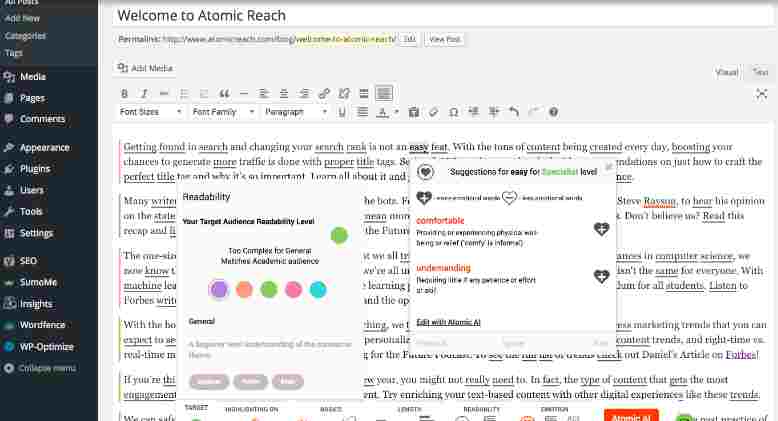Enter distraction-free fullscreen mode
The image size is (778, 421).
pyautogui.click(x=761, y=94)
